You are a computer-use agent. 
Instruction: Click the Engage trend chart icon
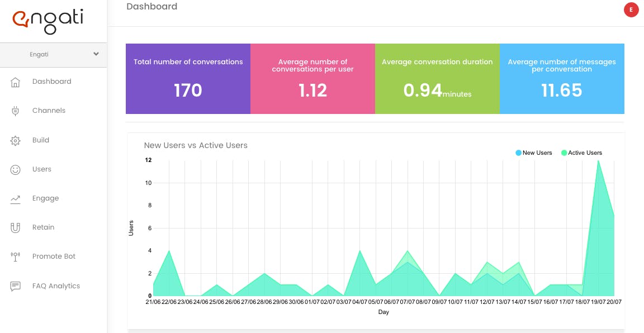15,199
